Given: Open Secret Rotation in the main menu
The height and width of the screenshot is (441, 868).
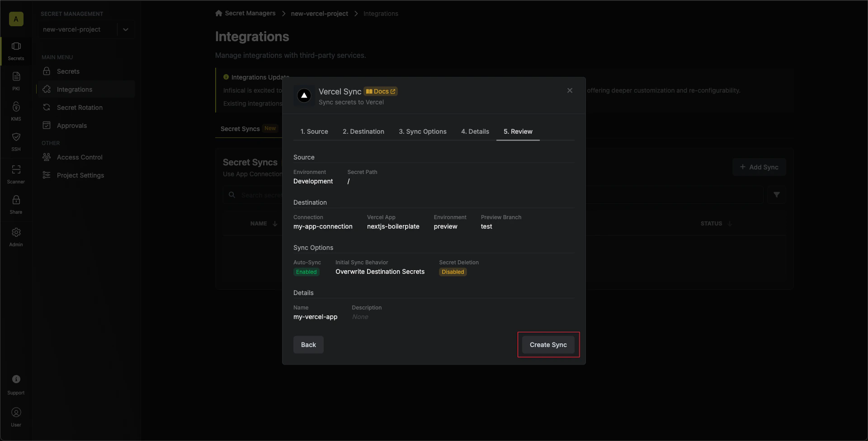Looking at the screenshot, I should click(86, 108).
